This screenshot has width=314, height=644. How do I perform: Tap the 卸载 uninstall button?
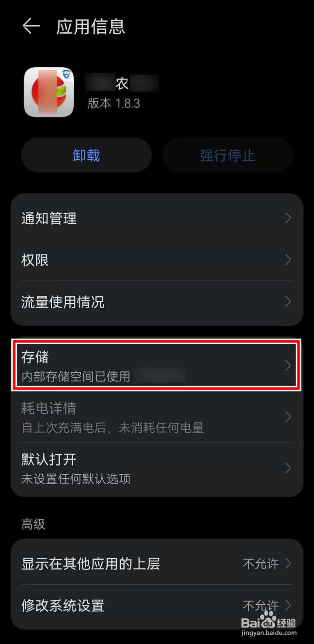click(86, 155)
